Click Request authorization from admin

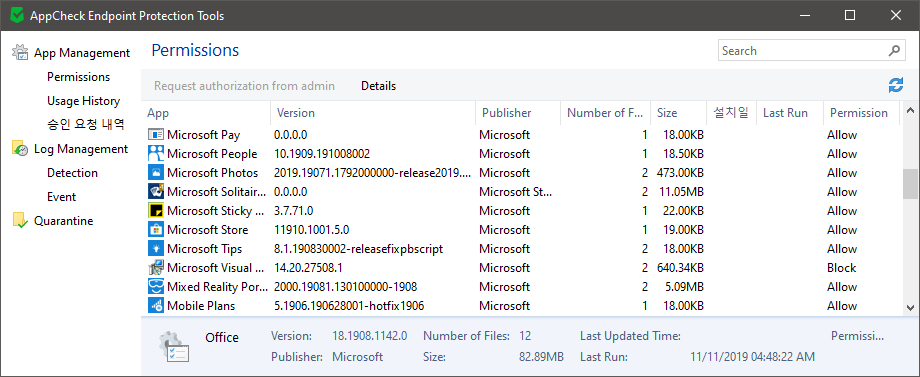(244, 86)
